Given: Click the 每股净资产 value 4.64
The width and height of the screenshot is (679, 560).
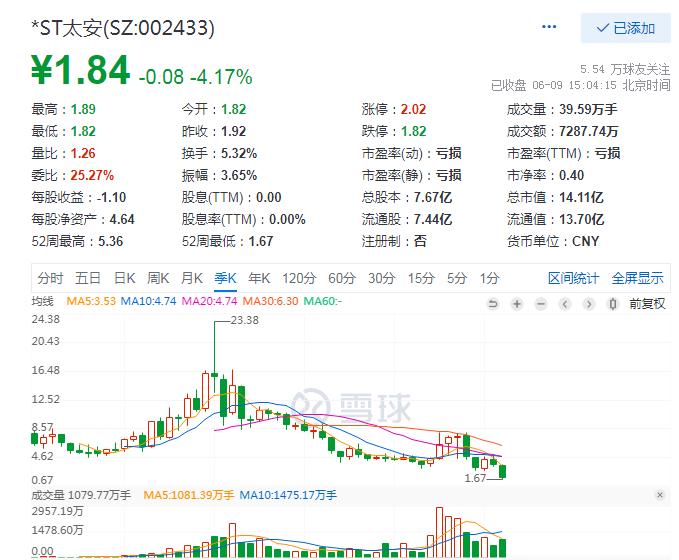Looking at the screenshot, I should click(x=122, y=219).
